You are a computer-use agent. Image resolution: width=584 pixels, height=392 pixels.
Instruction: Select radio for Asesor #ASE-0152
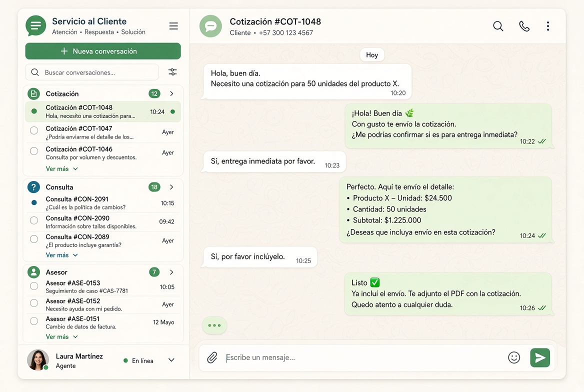pos(34,303)
